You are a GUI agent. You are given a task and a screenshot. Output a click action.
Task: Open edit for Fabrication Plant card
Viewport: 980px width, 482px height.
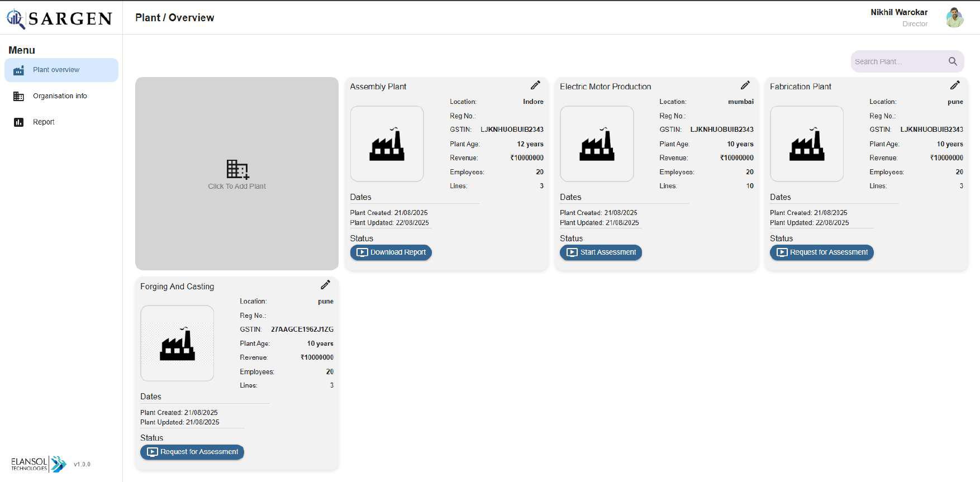pos(955,85)
